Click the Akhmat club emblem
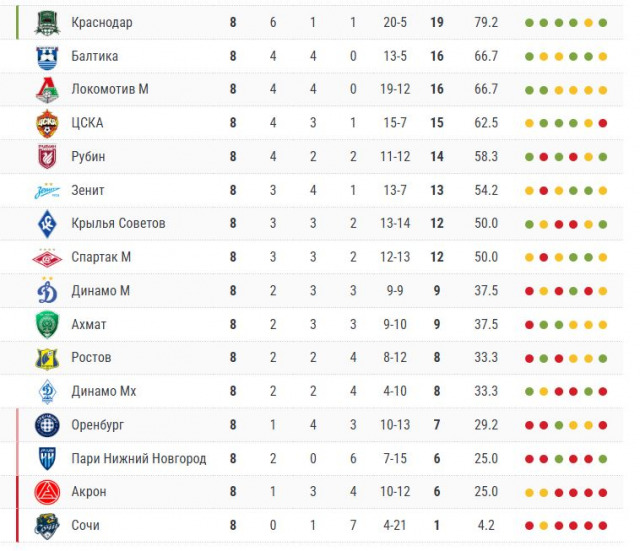Image resolution: width=640 pixels, height=551 pixels. pyautogui.click(x=48, y=324)
